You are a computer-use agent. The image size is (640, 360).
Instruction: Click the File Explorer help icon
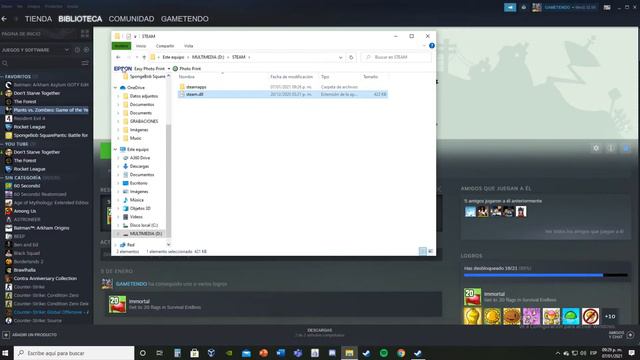pos(431,46)
